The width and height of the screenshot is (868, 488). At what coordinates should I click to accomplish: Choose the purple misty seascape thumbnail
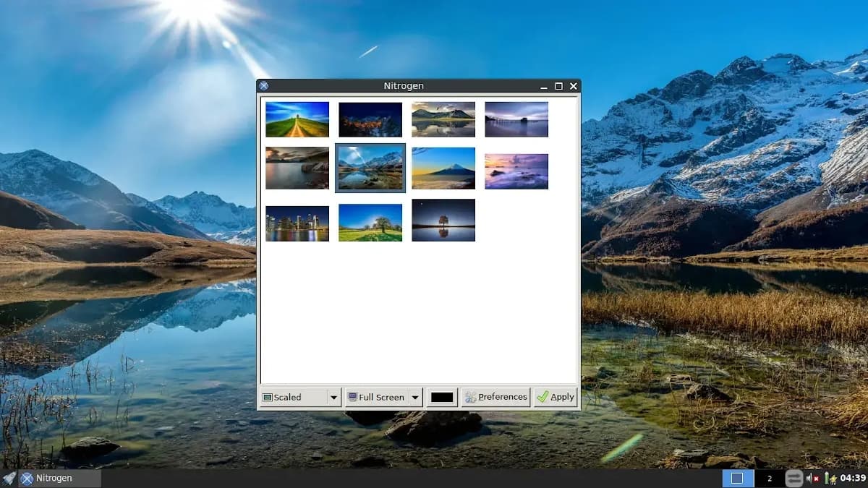pyautogui.click(x=516, y=171)
